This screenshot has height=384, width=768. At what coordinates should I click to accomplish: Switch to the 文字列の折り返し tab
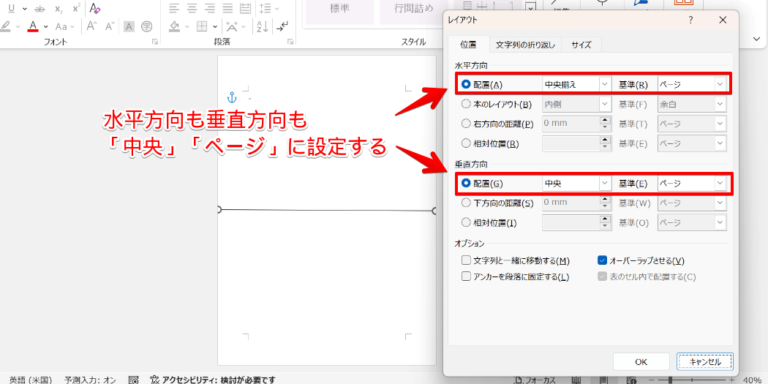(x=525, y=45)
